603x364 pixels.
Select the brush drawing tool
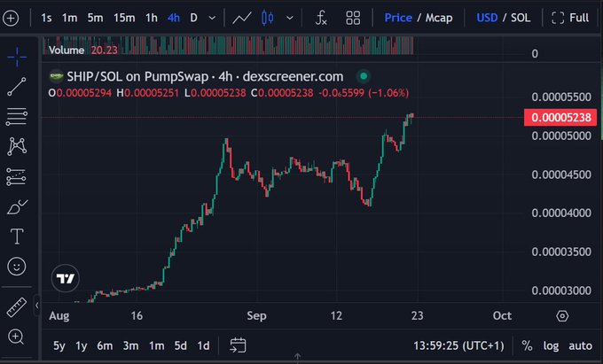coord(17,207)
